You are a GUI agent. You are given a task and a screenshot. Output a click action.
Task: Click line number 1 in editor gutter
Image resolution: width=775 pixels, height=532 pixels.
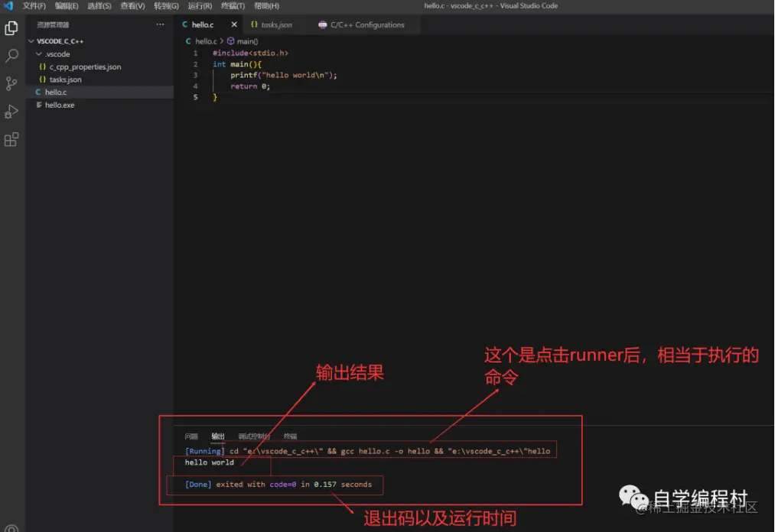[195, 54]
